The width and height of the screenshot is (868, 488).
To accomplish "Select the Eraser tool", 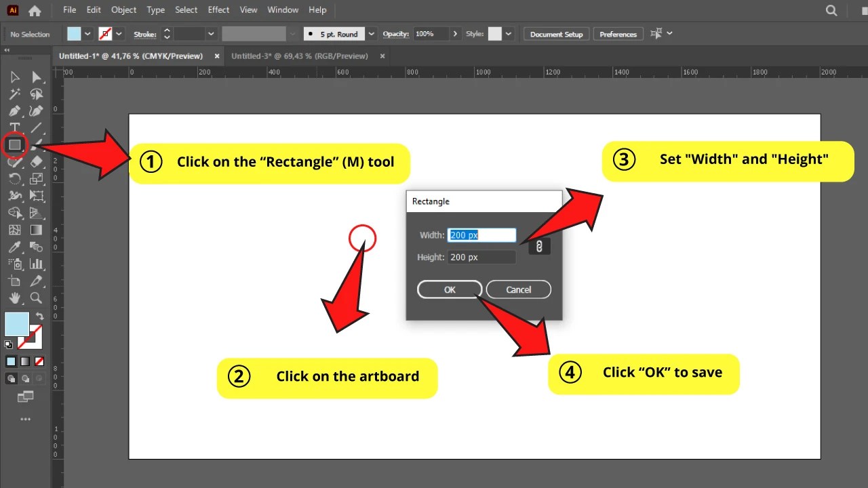I will [35, 162].
